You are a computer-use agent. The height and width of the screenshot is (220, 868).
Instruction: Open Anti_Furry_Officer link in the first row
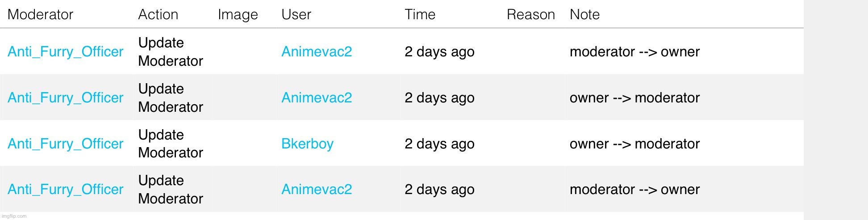click(x=65, y=51)
